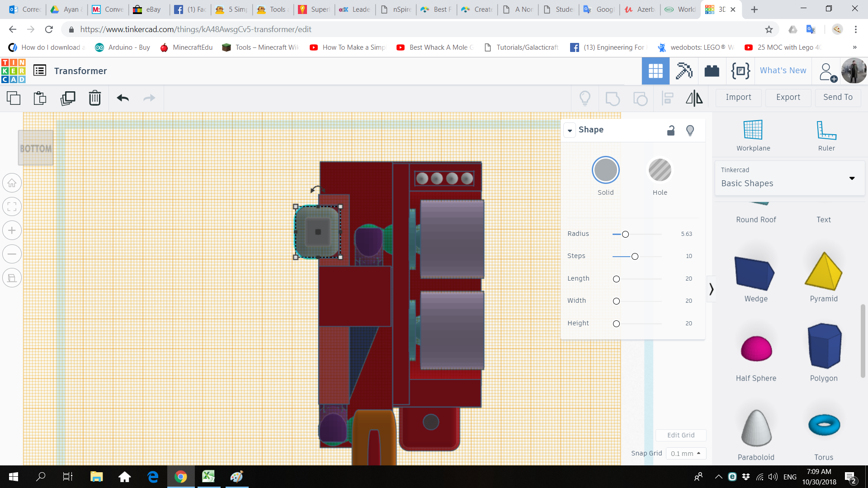Viewport: 868px width, 488px height.
Task: Click the Ungroup shapes icon
Action: (x=640, y=98)
